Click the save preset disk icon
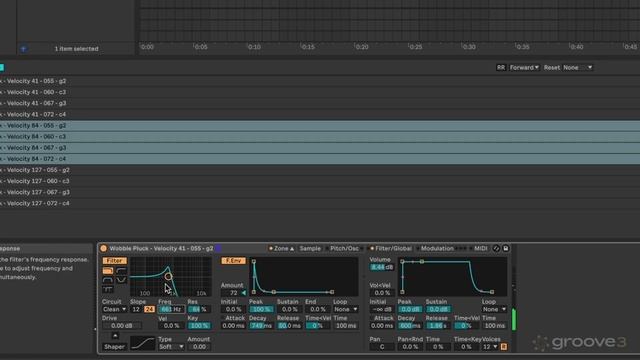Image resolution: width=640 pixels, height=360 pixels. pos(505,248)
